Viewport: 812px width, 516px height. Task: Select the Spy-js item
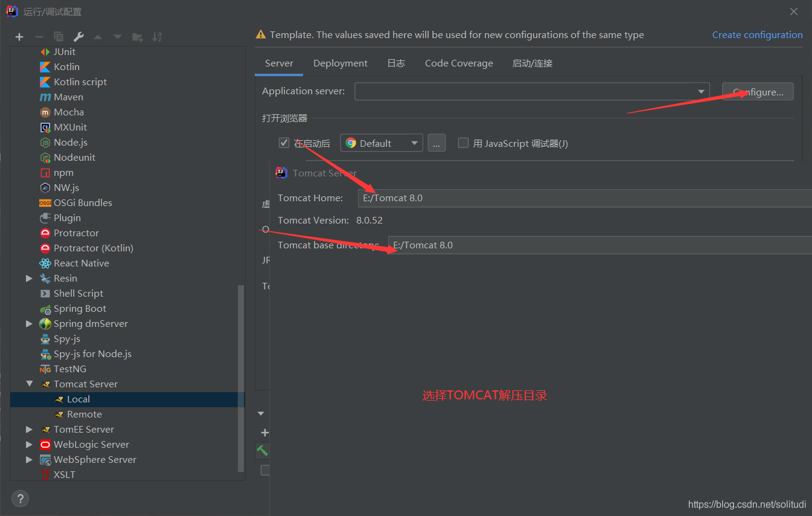(67, 339)
